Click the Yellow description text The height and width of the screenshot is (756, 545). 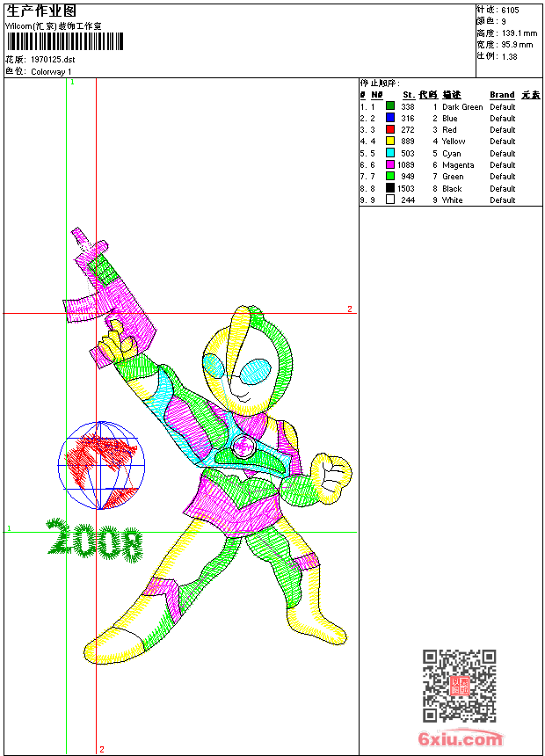pyautogui.click(x=454, y=142)
